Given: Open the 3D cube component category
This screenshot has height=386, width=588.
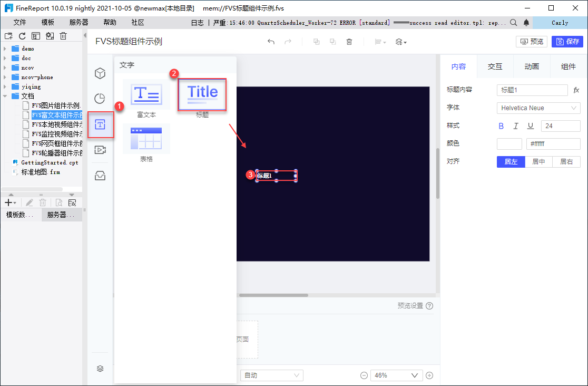Looking at the screenshot, I should coord(100,73).
